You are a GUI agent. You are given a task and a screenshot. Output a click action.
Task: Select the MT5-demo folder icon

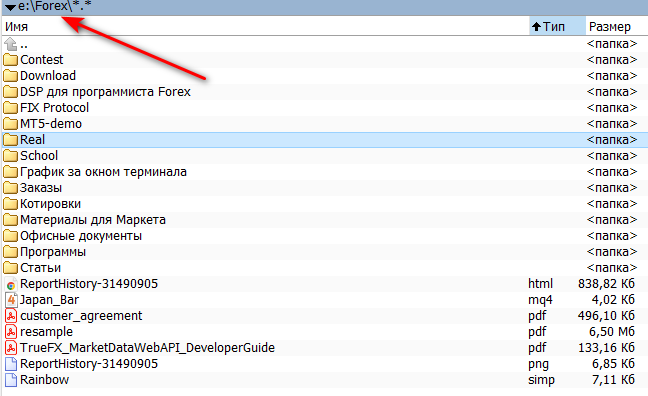point(11,124)
